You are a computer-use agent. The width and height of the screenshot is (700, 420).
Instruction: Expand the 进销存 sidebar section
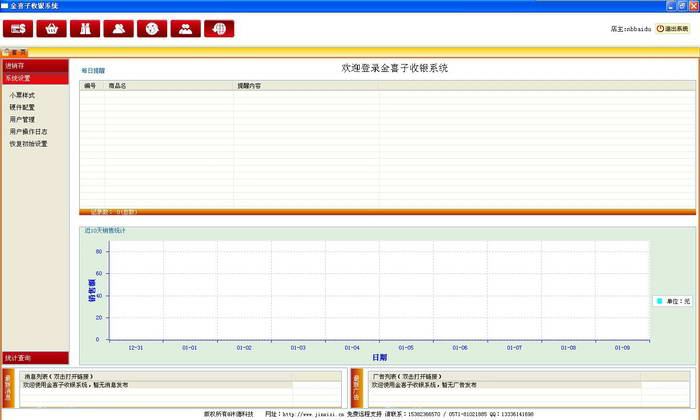tap(36, 66)
